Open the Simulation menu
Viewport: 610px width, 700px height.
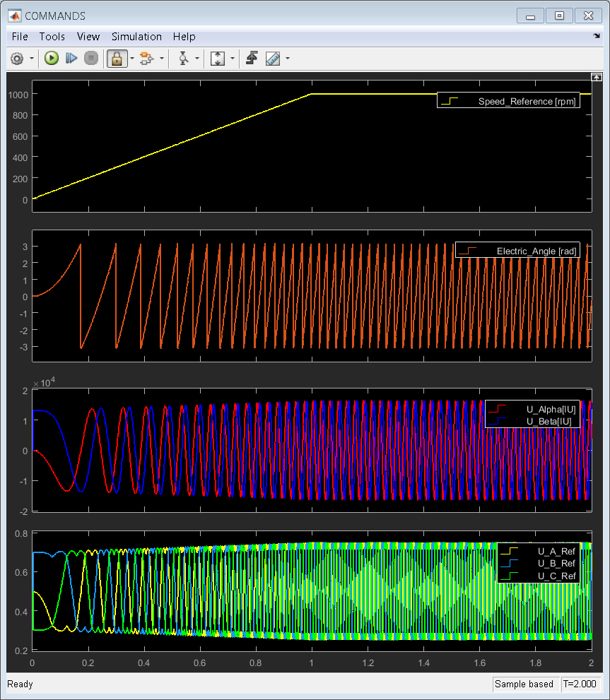pos(136,37)
